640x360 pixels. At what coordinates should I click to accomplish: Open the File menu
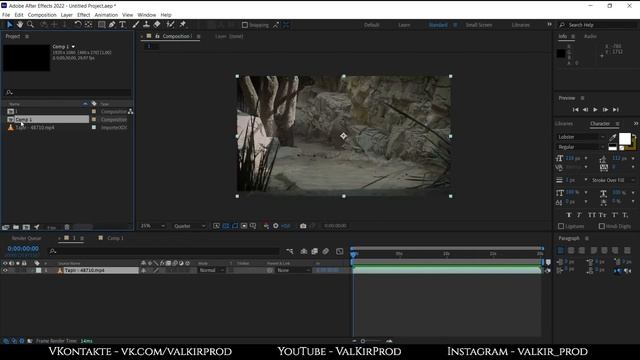pos(6,15)
